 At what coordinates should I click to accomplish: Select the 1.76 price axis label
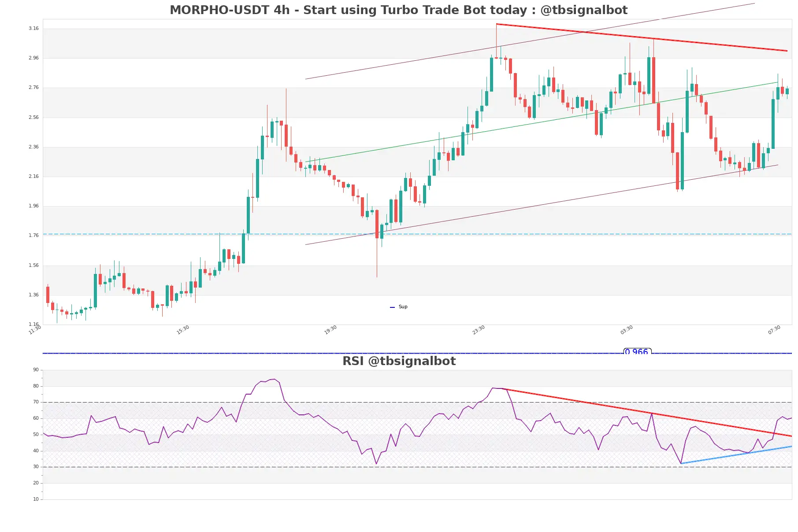point(33,235)
